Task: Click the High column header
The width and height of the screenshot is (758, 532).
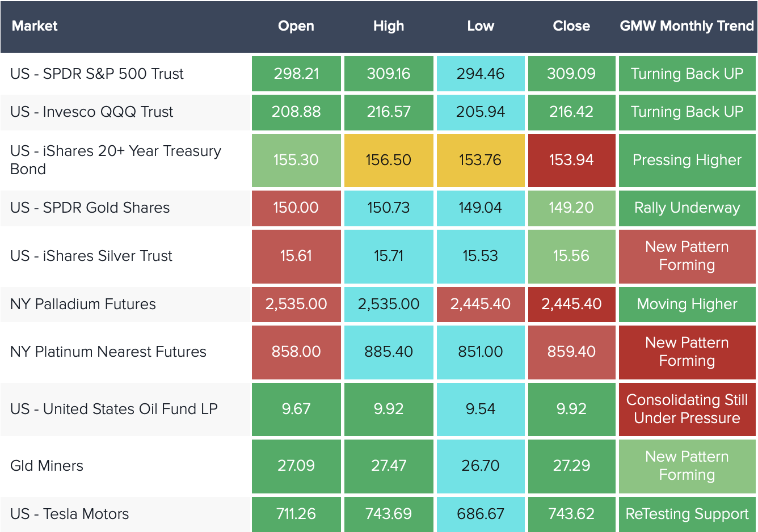Action: click(x=389, y=26)
